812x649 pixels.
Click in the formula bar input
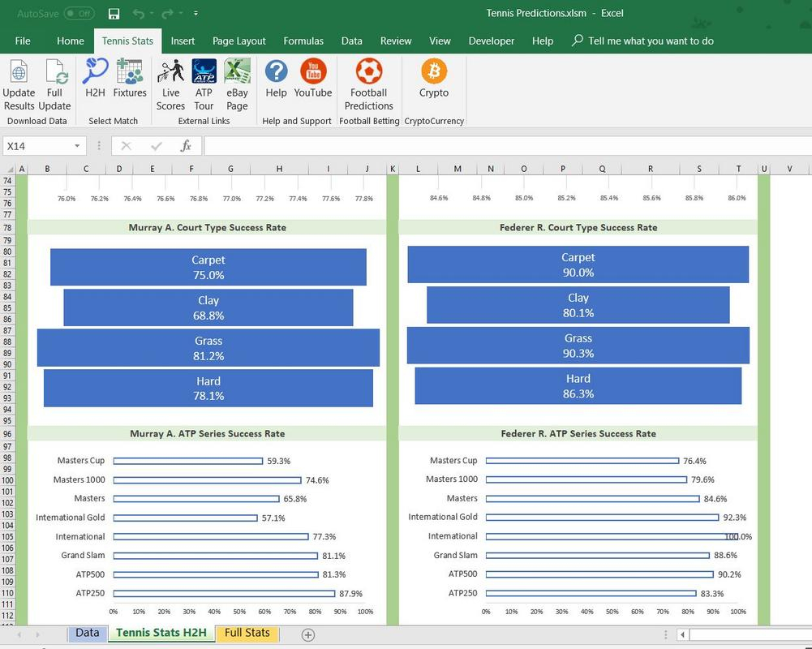503,146
